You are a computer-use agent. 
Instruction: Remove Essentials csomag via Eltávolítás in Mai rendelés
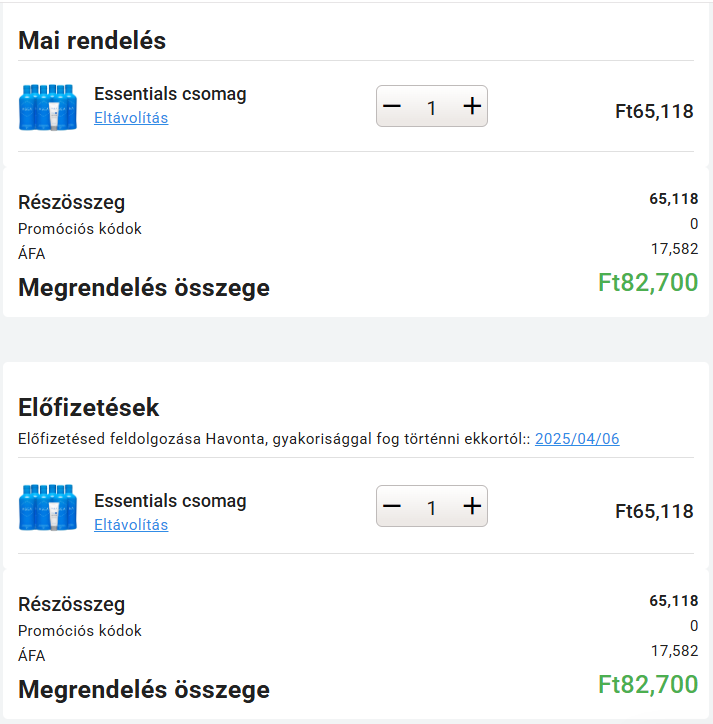tap(131, 118)
